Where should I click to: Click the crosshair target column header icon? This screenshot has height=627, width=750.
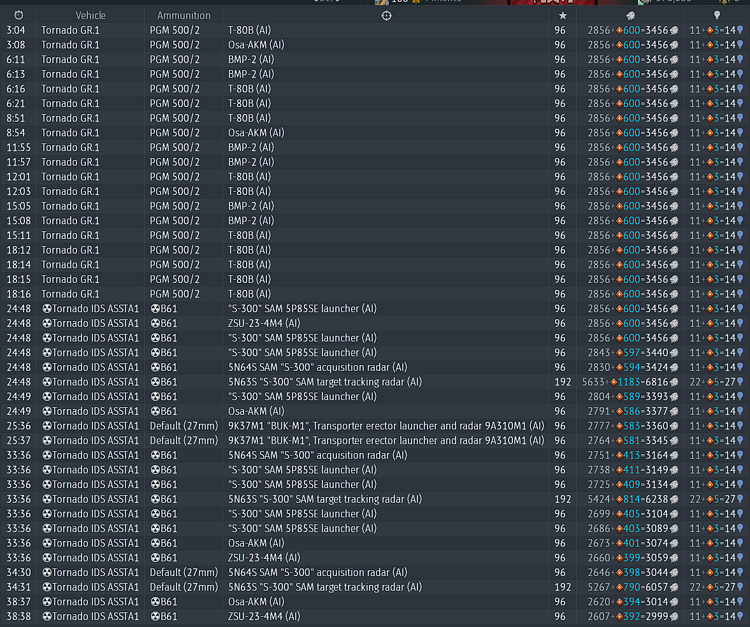point(386,16)
